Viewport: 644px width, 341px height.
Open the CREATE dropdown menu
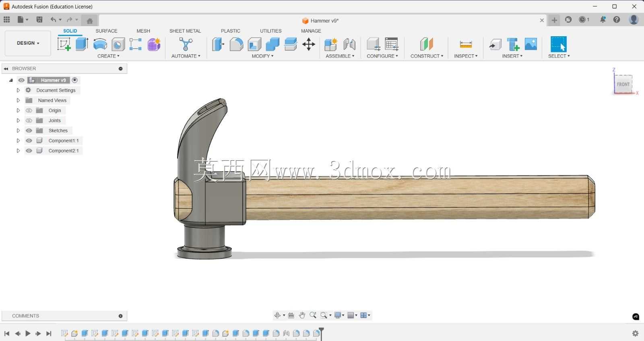[x=108, y=56]
